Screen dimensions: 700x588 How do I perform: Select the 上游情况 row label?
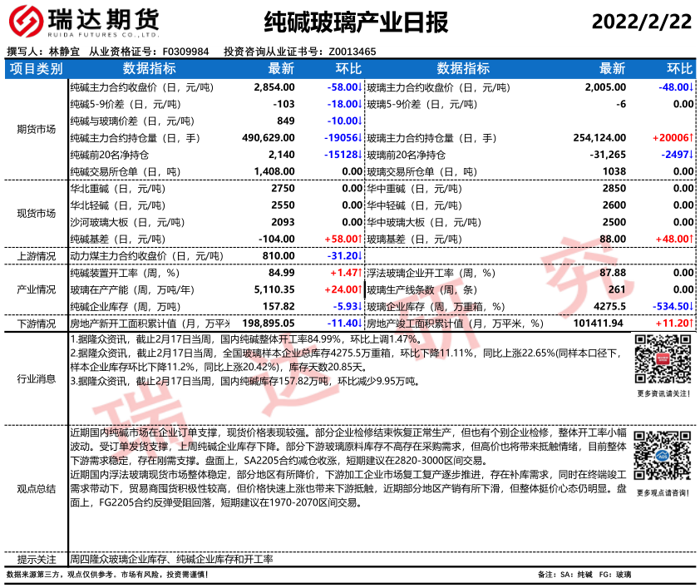pyautogui.click(x=35, y=256)
